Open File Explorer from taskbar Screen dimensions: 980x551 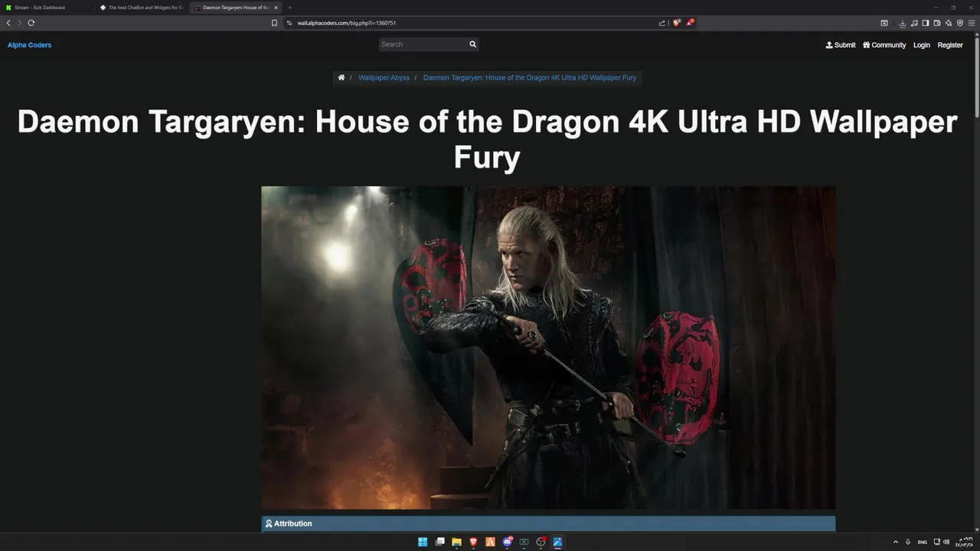(x=456, y=542)
